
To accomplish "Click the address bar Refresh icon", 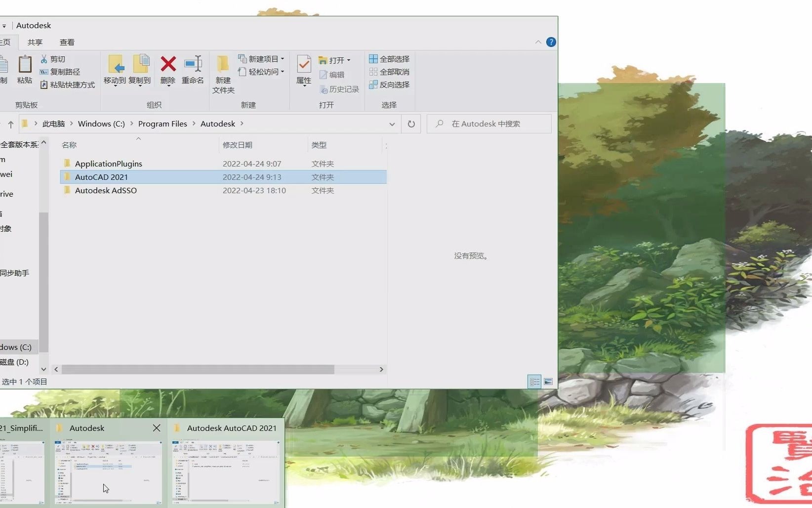I will pyautogui.click(x=411, y=124).
